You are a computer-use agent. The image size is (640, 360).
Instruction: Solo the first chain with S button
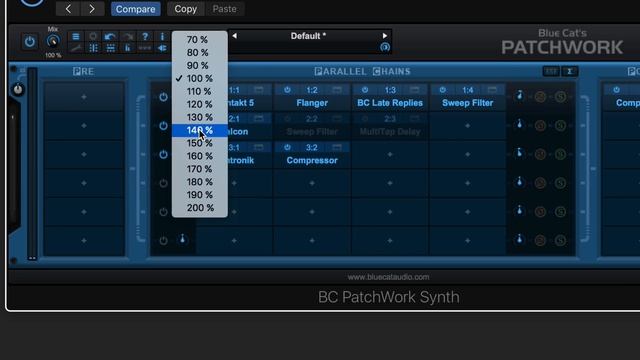click(560, 97)
